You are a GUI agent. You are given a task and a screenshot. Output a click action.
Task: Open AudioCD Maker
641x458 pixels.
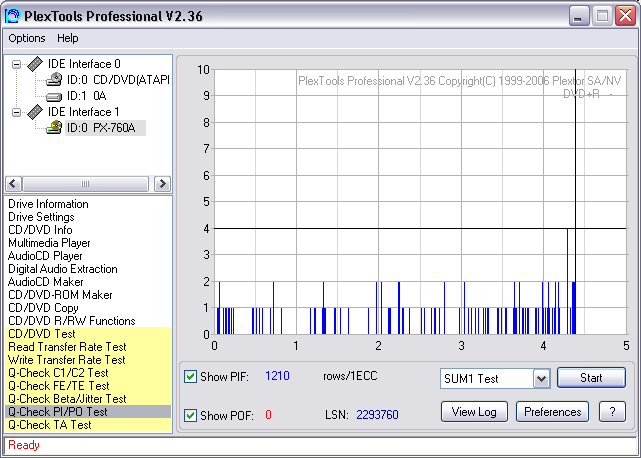(45, 282)
